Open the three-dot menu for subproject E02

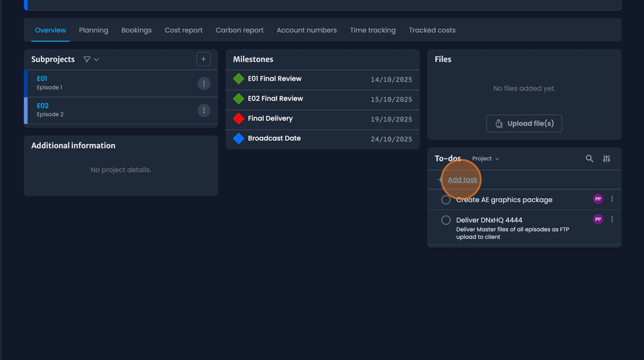(x=204, y=110)
